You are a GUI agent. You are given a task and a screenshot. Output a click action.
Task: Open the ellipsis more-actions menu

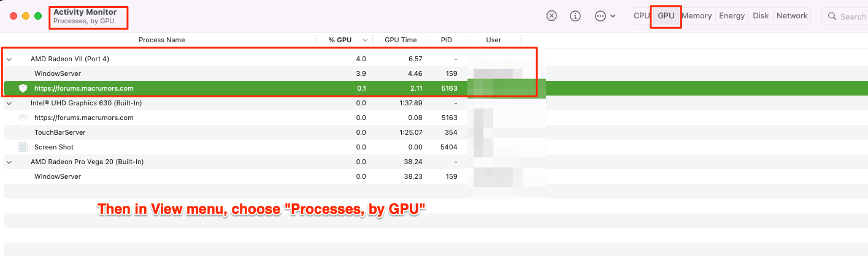pos(605,16)
